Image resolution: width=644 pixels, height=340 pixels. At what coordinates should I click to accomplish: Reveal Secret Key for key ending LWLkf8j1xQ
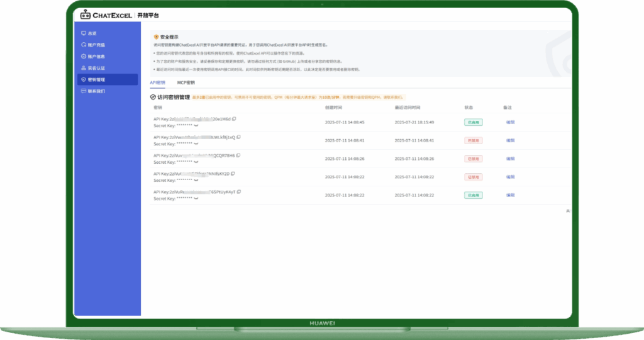[196, 144]
